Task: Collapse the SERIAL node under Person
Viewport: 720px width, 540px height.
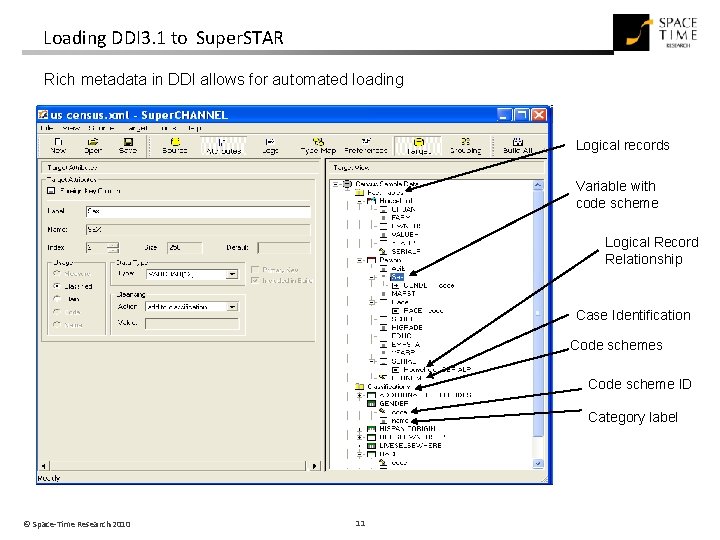Action: [x=372, y=361]
